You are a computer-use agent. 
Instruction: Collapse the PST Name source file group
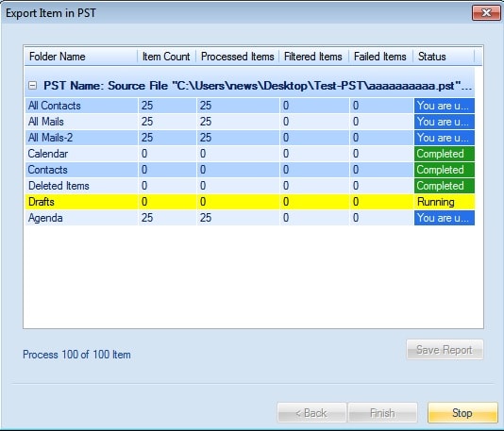32,86
